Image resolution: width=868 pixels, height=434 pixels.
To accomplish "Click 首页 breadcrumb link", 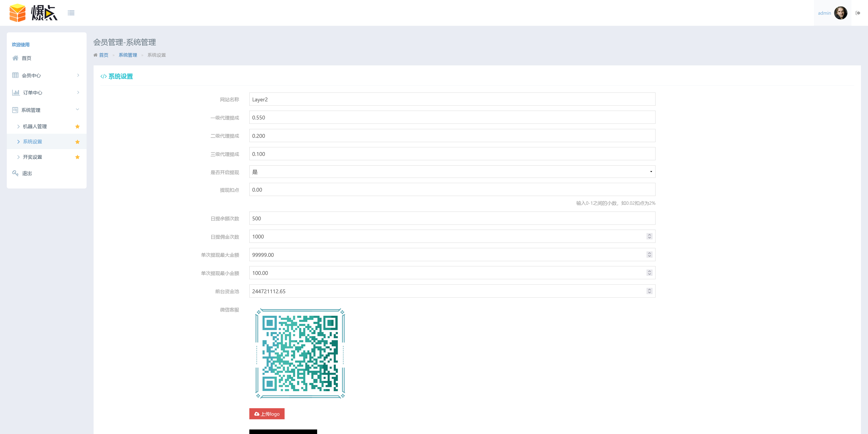I will click(104, 55).
